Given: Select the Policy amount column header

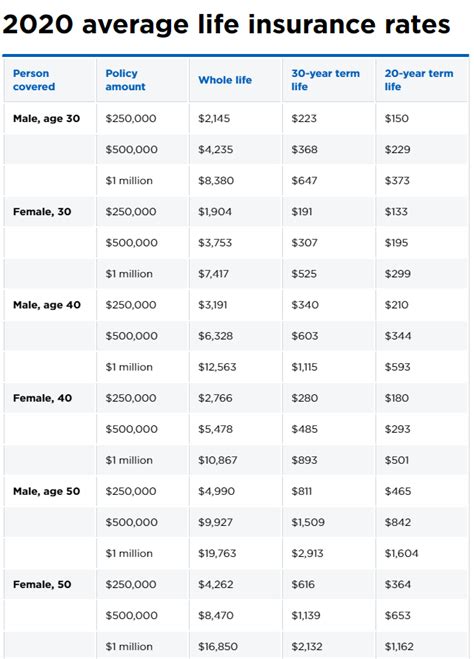Looking at the screenshot, I should tap(125, 80).
